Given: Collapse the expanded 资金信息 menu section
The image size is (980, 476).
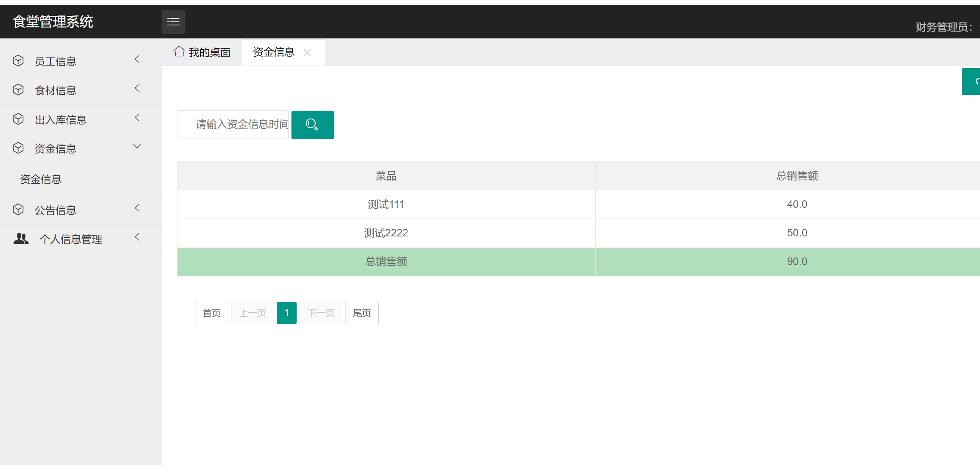Looking at the screenshot, I should click(137, 146).
